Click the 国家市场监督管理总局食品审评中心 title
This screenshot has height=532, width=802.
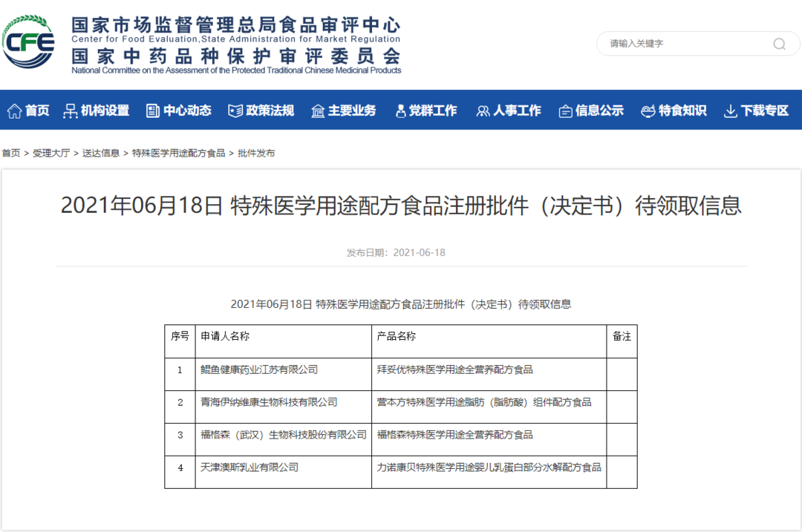click(x=236, y=24)
